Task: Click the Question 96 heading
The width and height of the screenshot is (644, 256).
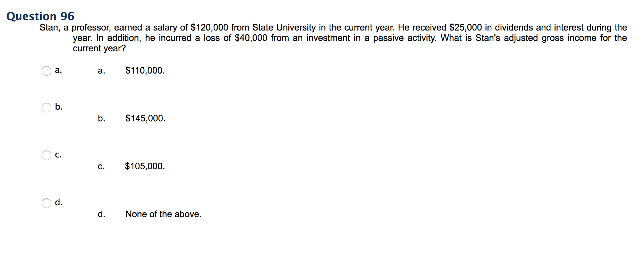Action: pyautogui.click(x=40, y=16)
